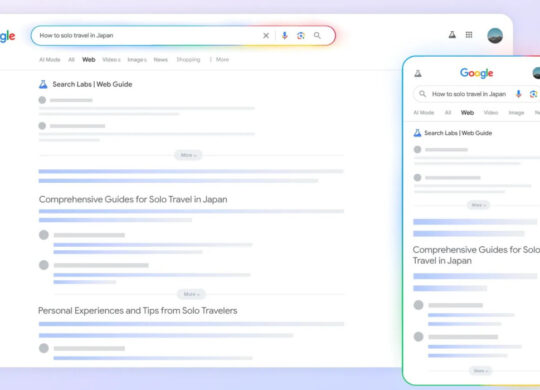Start voice search in desktop search bar
The height and width of the screenshot is (390, 540).
(x=284, y=35)
